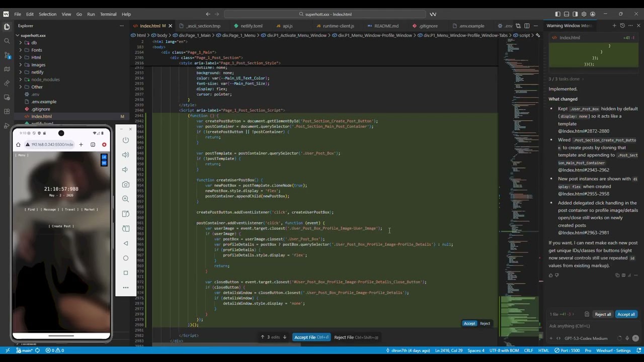The height and width of the screenshot is (362, 644).
Task: Expand the Other folder
Action: (x=37, y=87)
